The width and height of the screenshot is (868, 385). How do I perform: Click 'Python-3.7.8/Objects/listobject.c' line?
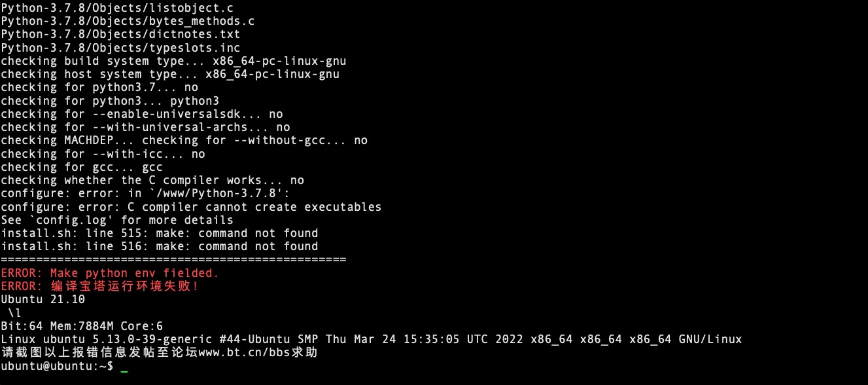[117, 8]
